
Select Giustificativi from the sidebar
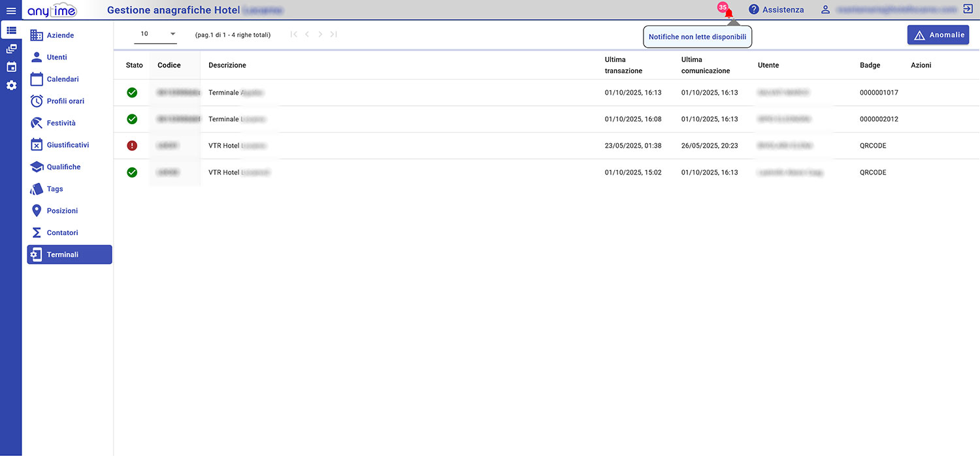tap(67, 145)
